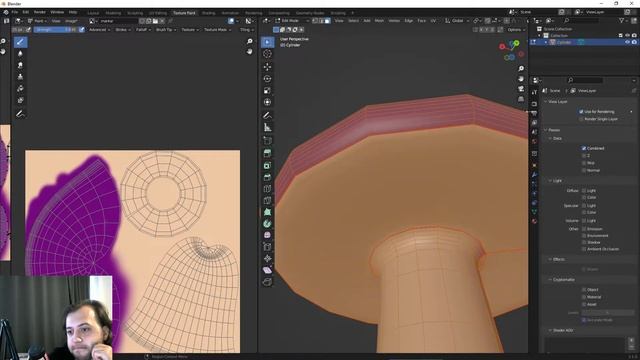Open the viewport Face menu

[x=422, y=21]
